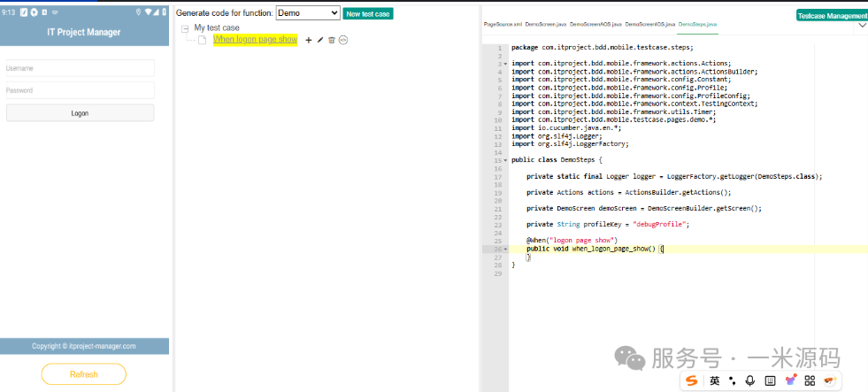Click the Logger logger declaration on line 17
This screenshot has width=868, height=392.
tap(674, 177)
